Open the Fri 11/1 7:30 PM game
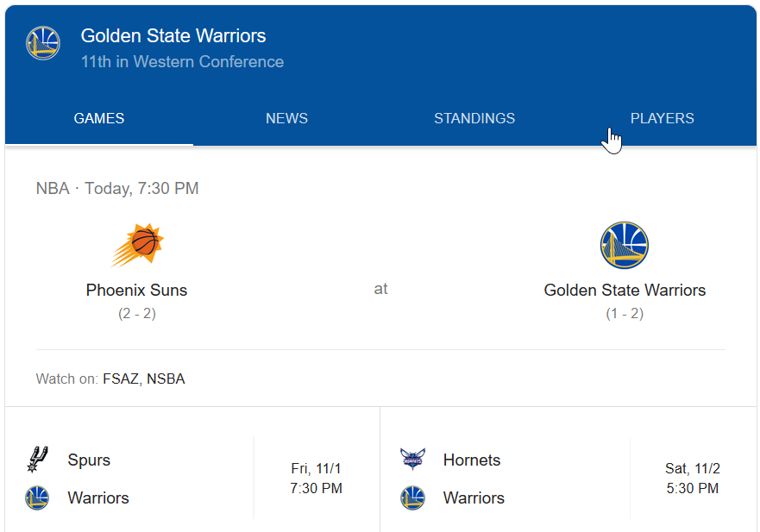The image size is (760, 532). pos(317,479)
